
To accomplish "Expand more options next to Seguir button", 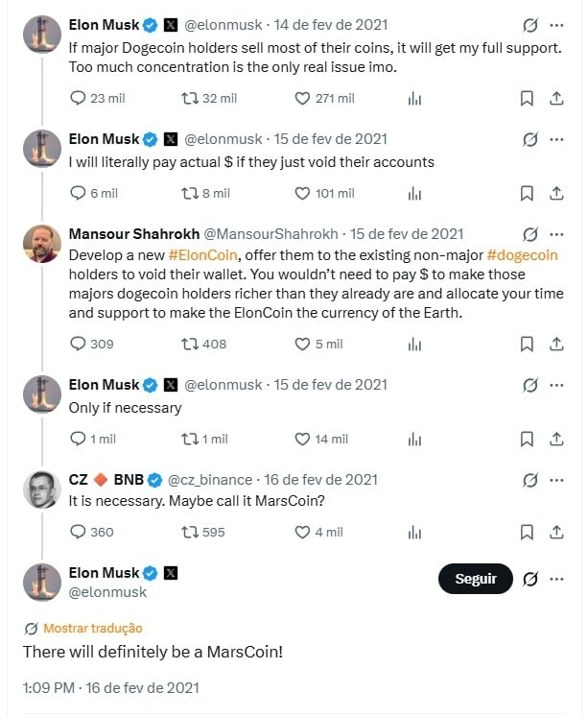I will [x=556, y=579].
